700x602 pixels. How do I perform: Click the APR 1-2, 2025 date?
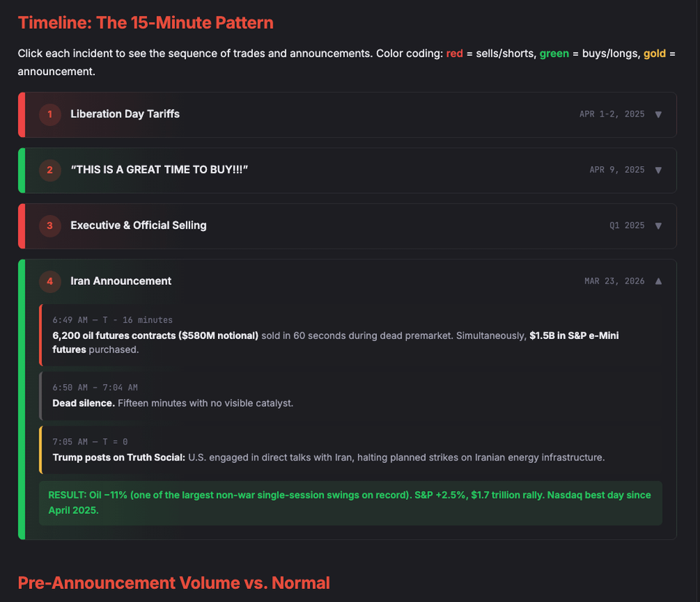tap(612, 114)
